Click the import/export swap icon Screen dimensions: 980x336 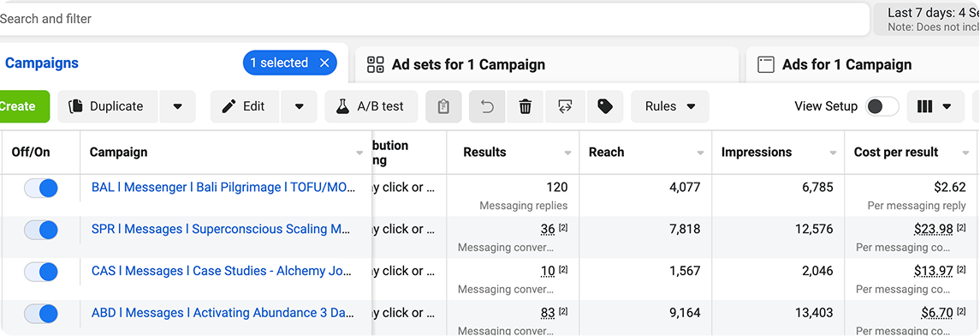click(566, 106)
